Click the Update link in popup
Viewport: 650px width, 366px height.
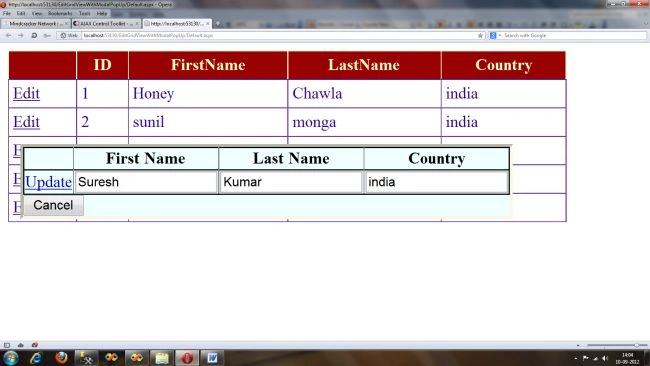pyautogui.click(x=49, y=182)
